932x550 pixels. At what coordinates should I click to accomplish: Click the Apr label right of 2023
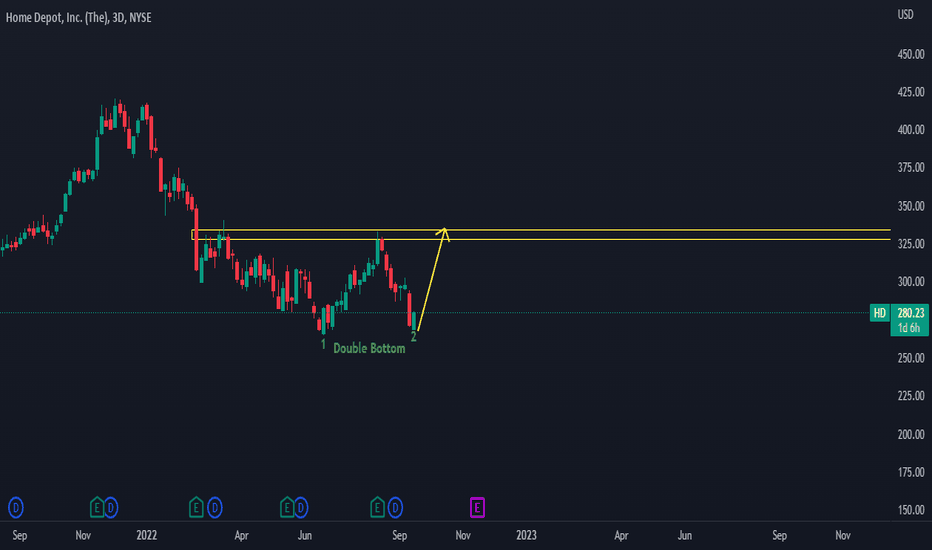(621, 535)
